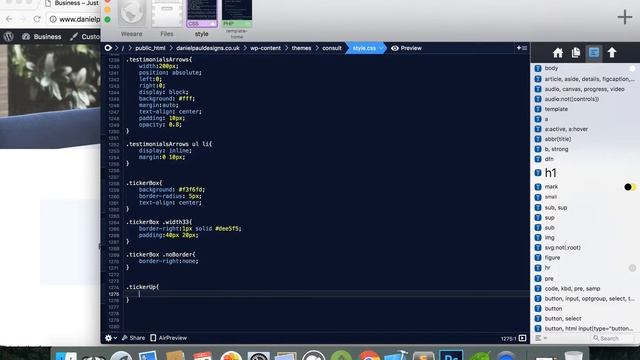Click the '.tickerUp{' code line
The height and width of the screenshot is (360, 640).
tap(142, 287)
